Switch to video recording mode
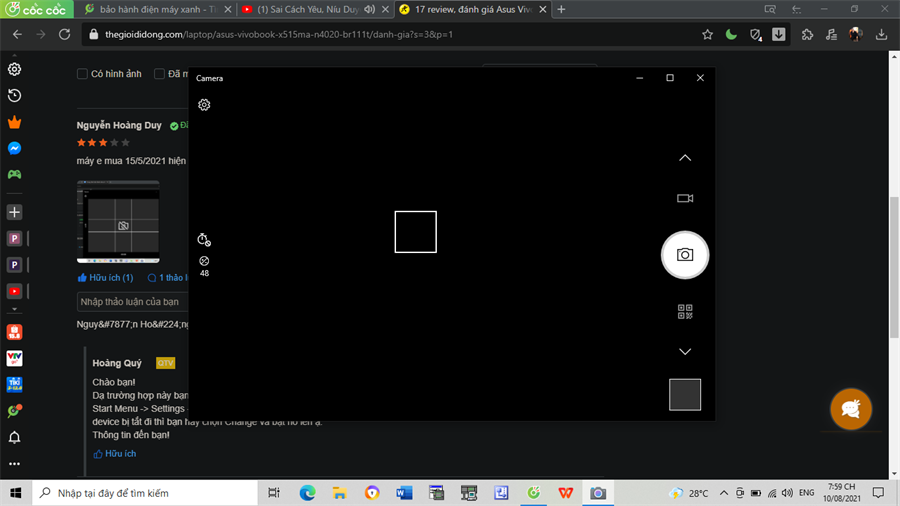Image resolution: width=900 pixels, height=506 pixels. [x=685, y=199]
